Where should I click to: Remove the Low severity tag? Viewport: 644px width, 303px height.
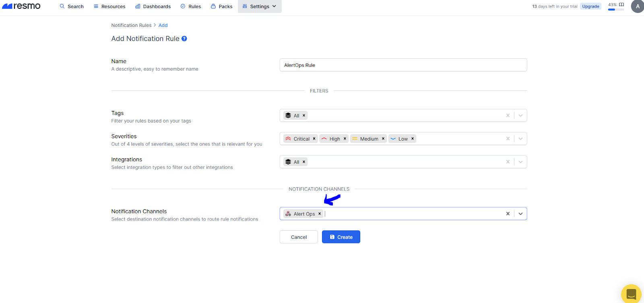413,139
